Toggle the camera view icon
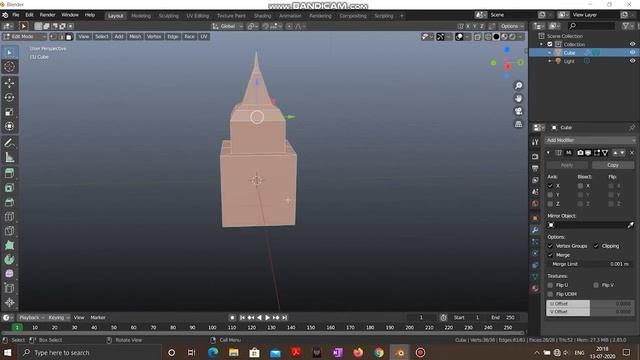The width and height of the screenshot is (640, 360). pyautogui.click(x=518, y=111)
